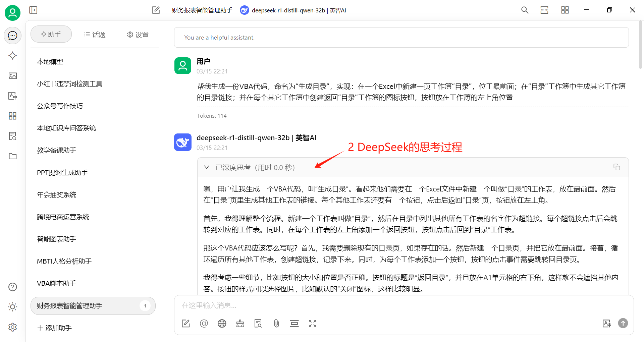Screen dimensions: 644x342
Task: Click the green 用户 message avatar
Action: click(x=183, y=66)
